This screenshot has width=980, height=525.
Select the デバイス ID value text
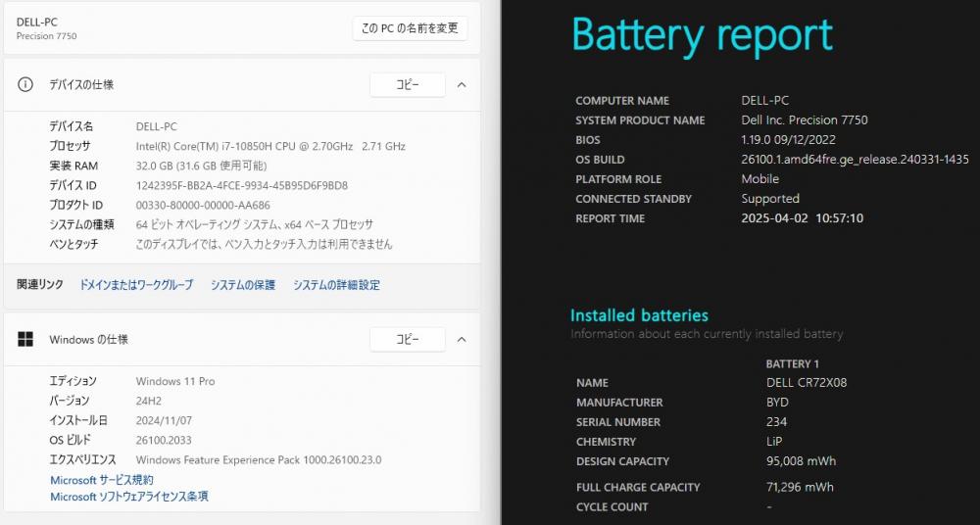[x=242, y=186]
